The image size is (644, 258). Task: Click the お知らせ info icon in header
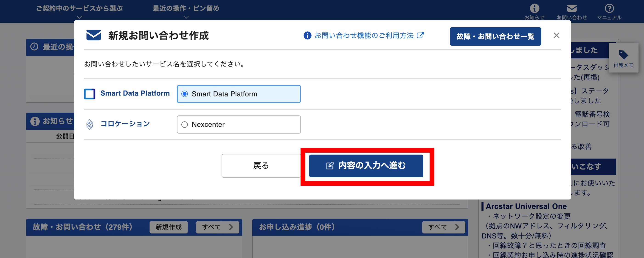click(x=534, y=8)
